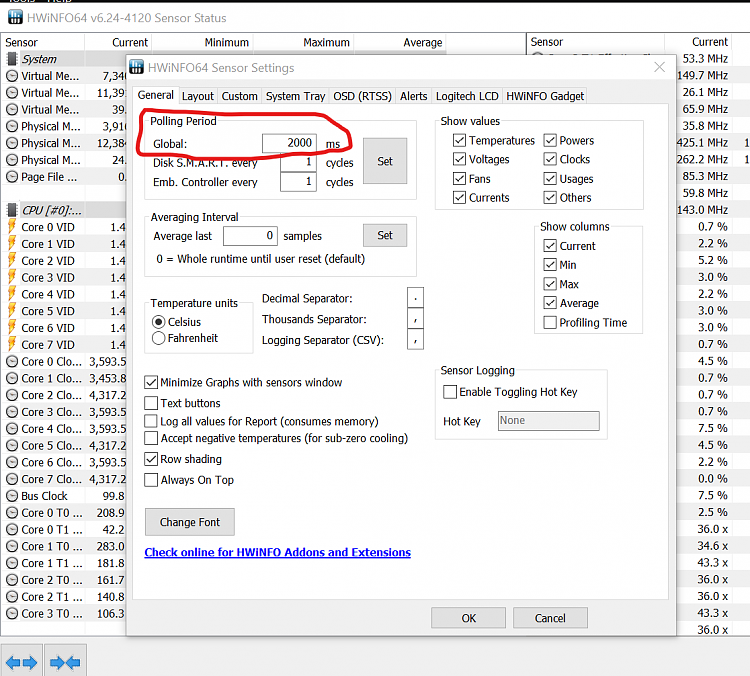Image resolution: width=750 pixels, height=676 pixels.
Task: Click the Core 6 VID lightning icon
Action: click(11, 328)
